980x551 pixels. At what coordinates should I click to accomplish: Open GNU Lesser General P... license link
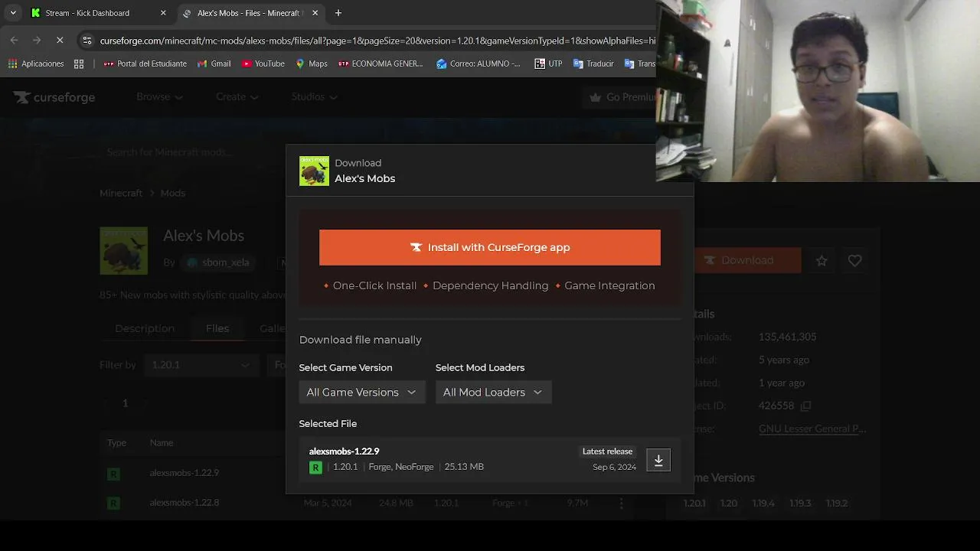tap(812, 429)
